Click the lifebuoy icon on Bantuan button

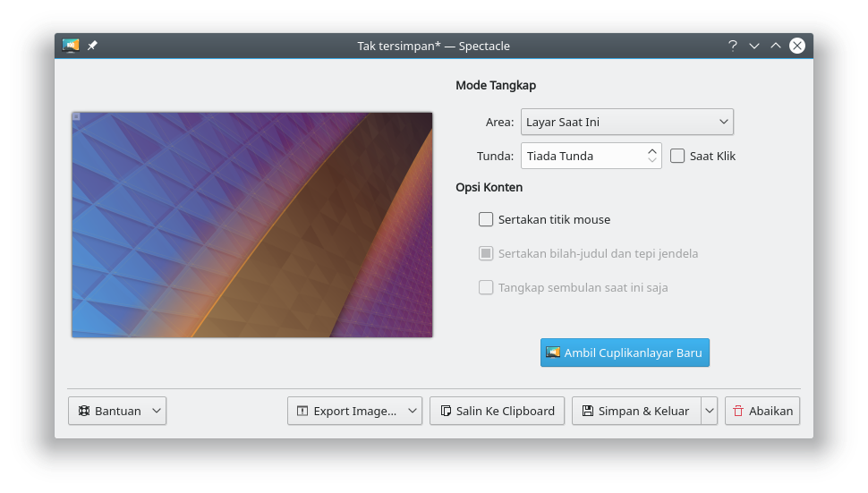click(83, 411)
